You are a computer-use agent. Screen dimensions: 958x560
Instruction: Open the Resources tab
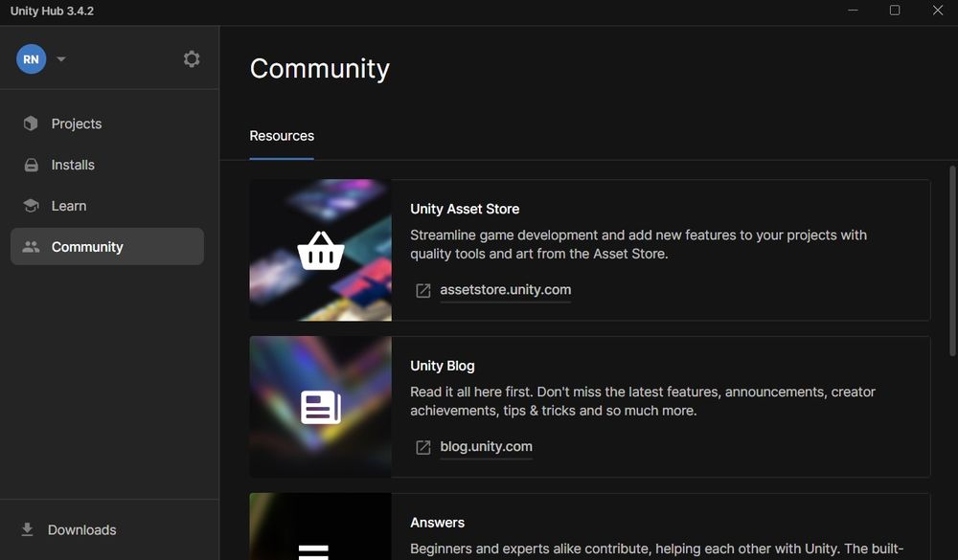coord(281,136)
